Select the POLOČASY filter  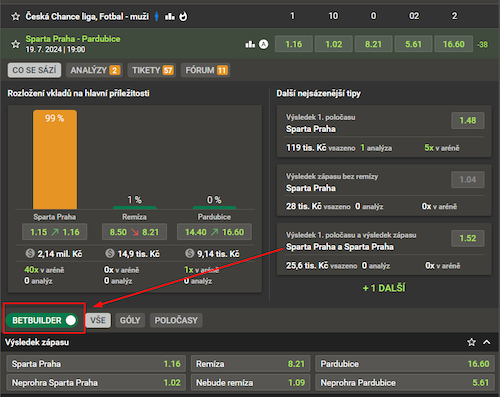(x=176, y=320)
